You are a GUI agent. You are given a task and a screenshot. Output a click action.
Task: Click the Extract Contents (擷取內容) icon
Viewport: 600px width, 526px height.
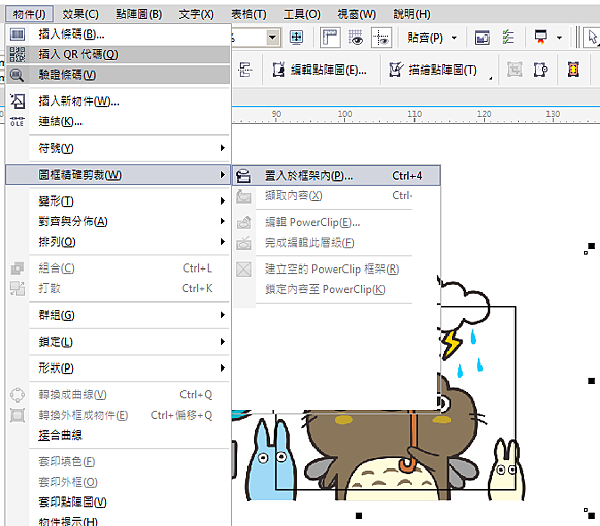tap(243, 196)
